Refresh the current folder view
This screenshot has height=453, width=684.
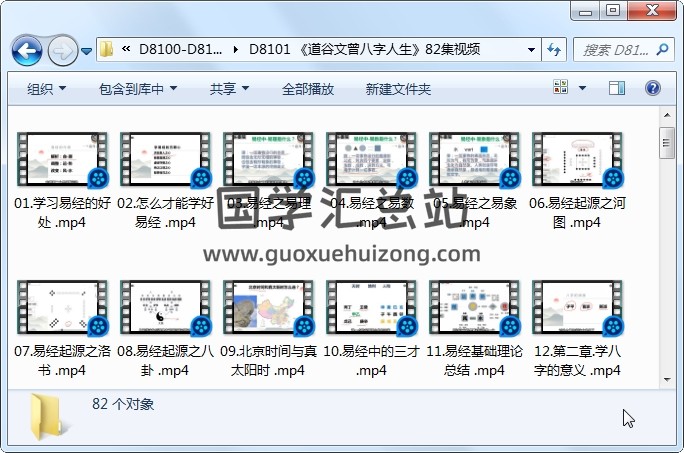pos(554,49)
